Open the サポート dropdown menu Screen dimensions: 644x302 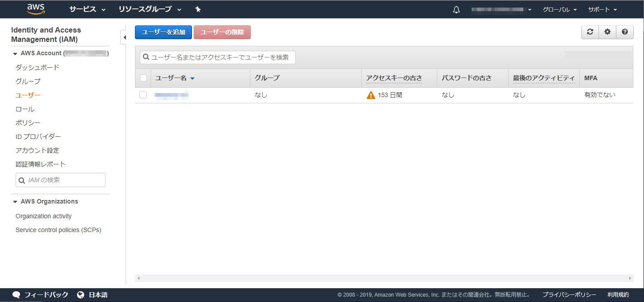tap(602, 9)
